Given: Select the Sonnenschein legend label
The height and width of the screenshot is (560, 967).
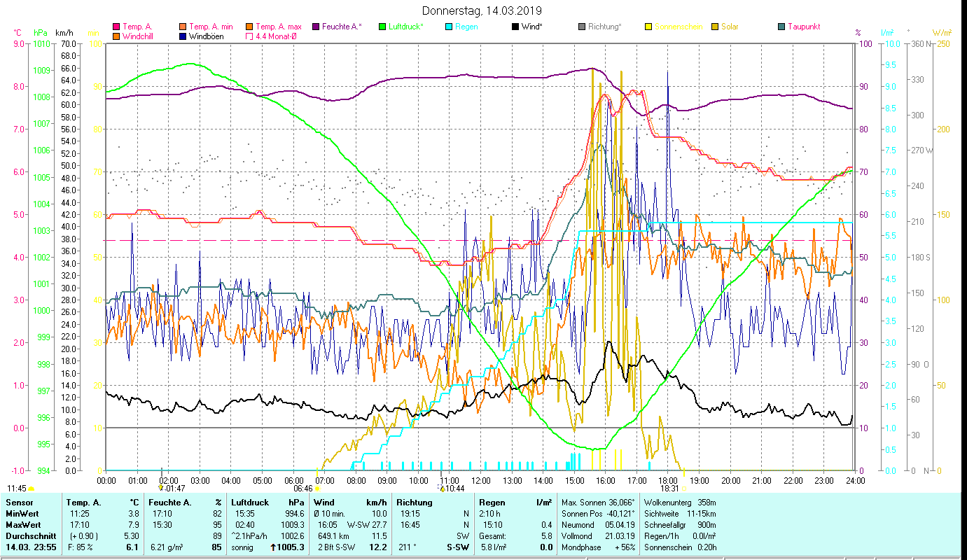Looking at the screenshot, I should [x=679, y=27].
